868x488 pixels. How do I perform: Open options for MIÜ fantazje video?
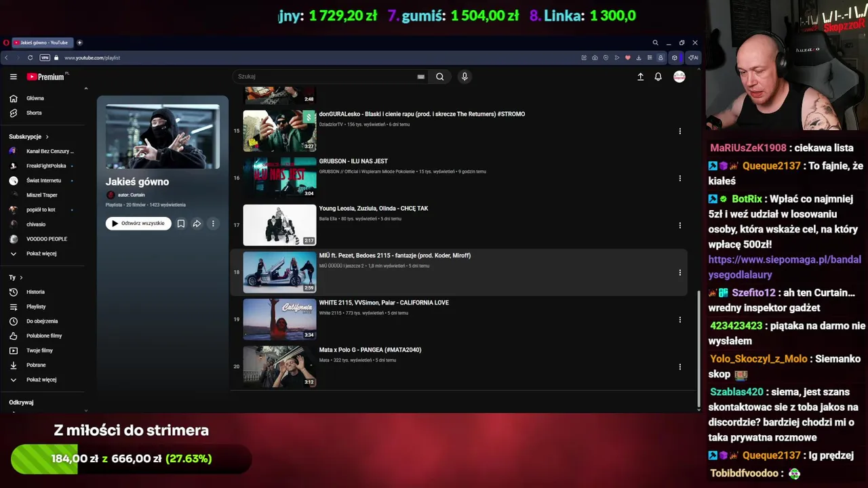(x=679, y=272)
